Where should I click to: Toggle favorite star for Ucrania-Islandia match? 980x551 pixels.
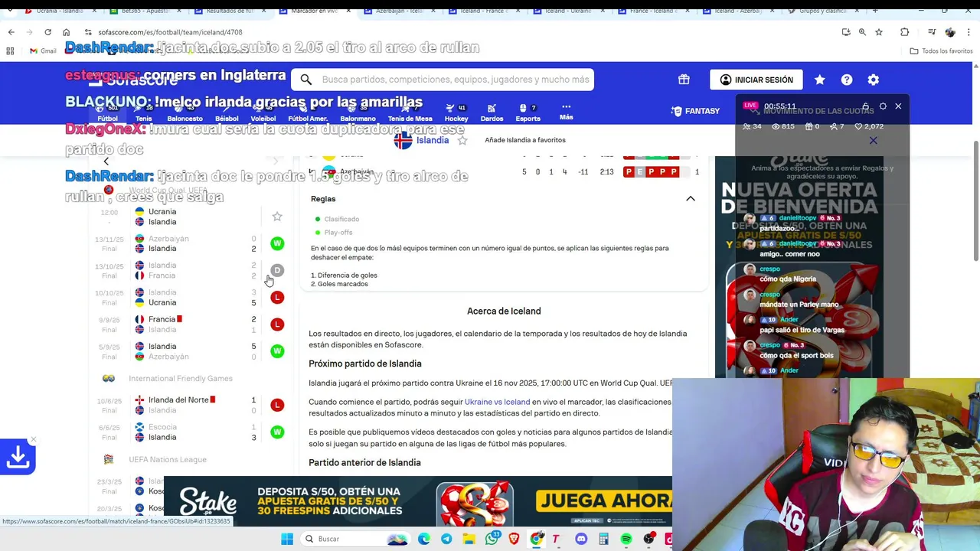277,217
